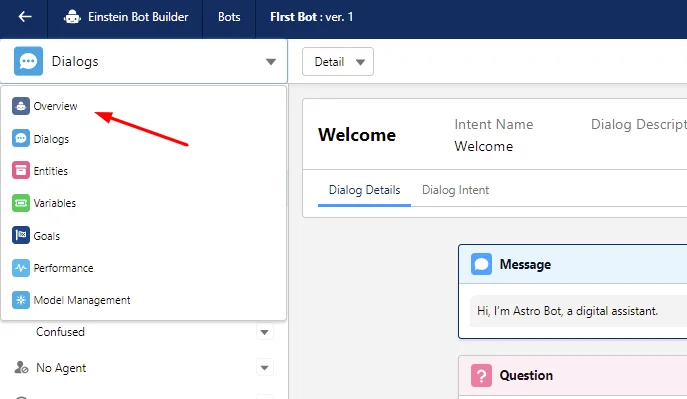Open the Bots link in top bar
687x399 pixels.
(x=229, y=17)
